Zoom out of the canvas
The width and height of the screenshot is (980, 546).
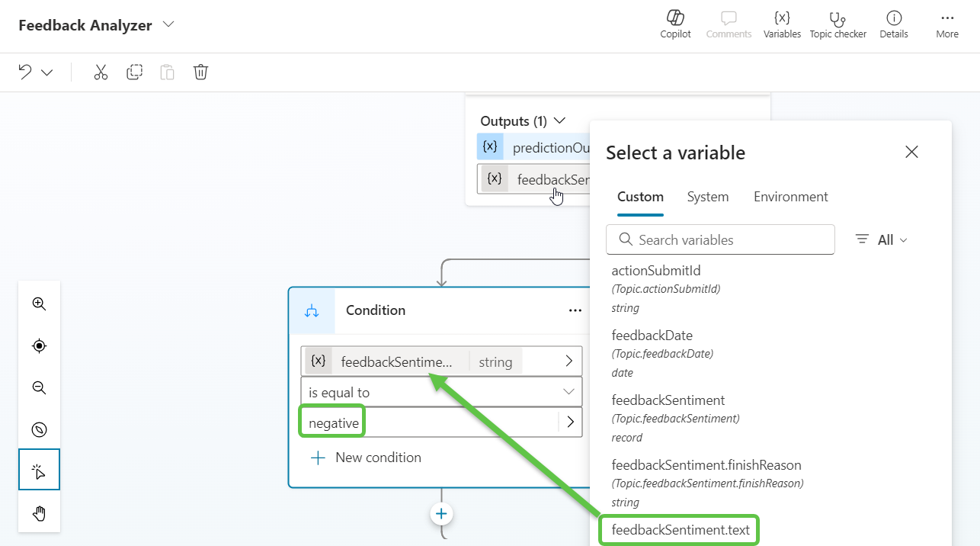(x=40, y=387)
